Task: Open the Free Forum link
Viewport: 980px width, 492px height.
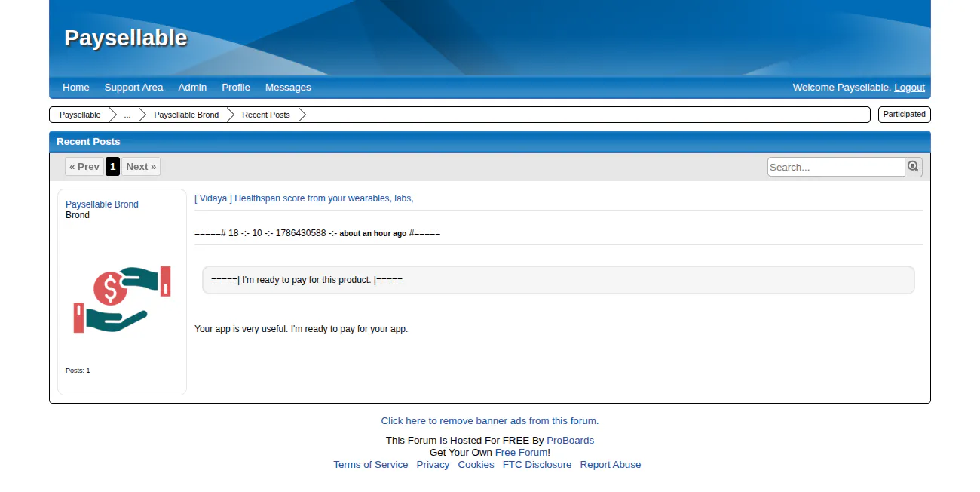Action: pyautogui.click(x=521, y=453)
